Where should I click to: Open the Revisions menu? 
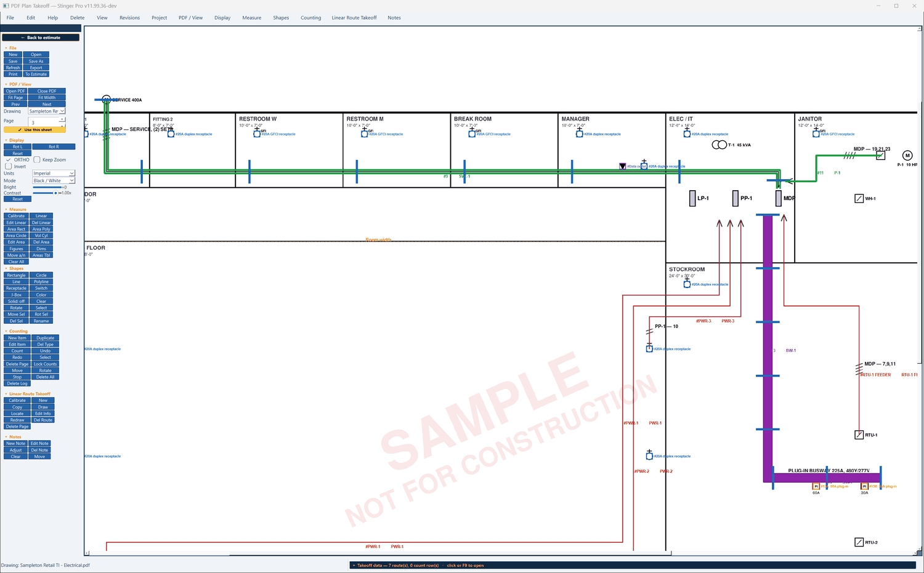point(129,18)
